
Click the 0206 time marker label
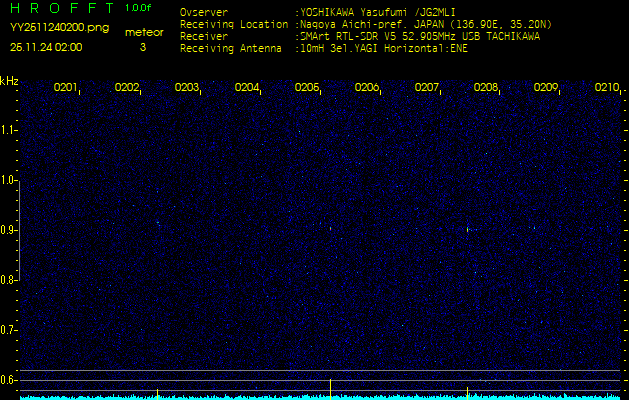tap(367, 87)
